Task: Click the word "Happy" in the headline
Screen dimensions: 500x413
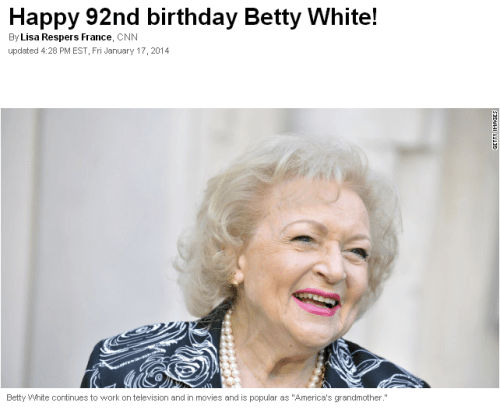Action: pos(44,17)
